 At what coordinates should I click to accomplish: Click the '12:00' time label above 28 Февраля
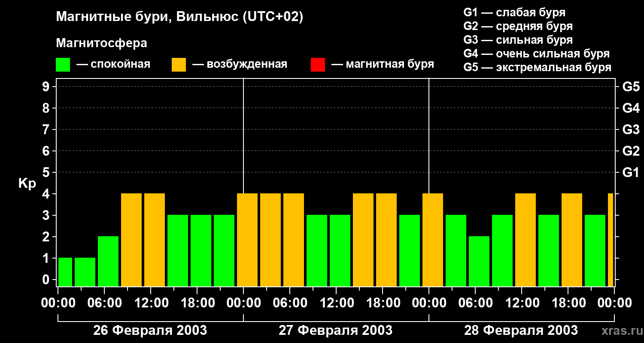click(x=522, y=303)
